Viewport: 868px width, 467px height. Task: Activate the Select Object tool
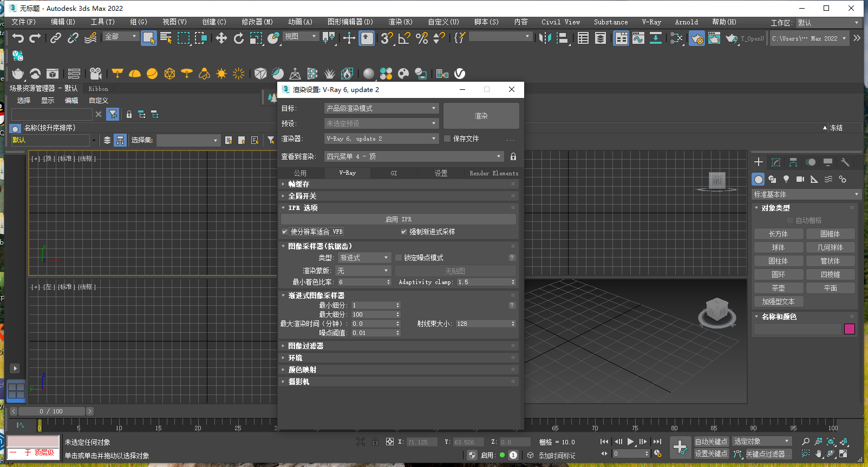tap(148, 38)
